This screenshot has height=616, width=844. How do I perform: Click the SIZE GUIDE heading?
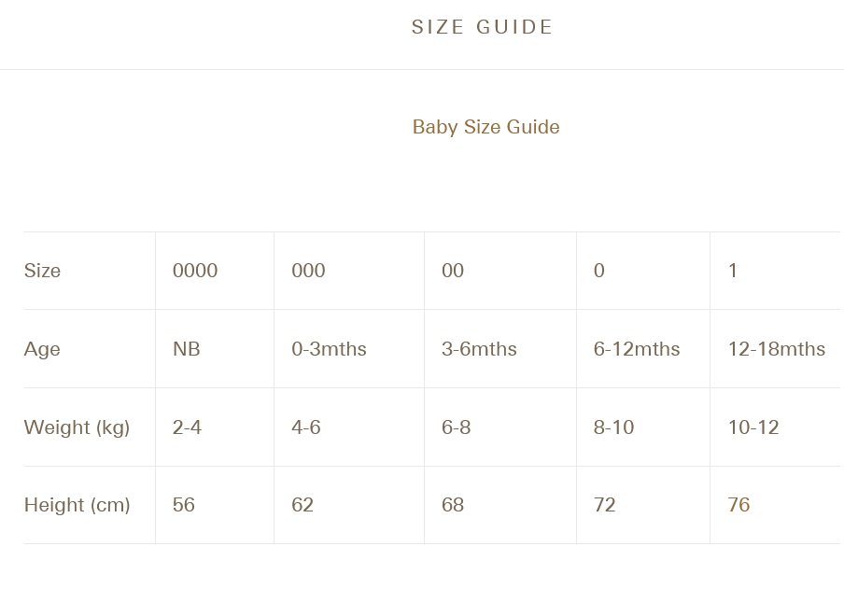(x=483, y=27)
